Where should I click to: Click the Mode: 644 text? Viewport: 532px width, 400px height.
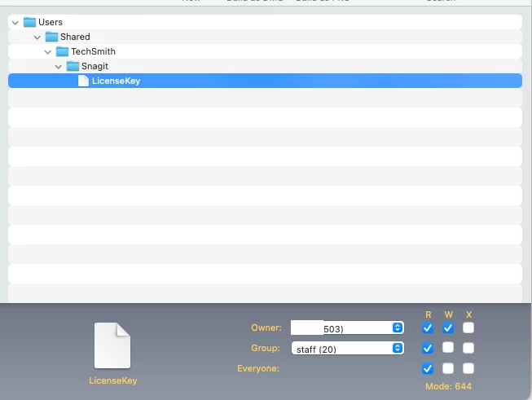[x=449, y=386]
